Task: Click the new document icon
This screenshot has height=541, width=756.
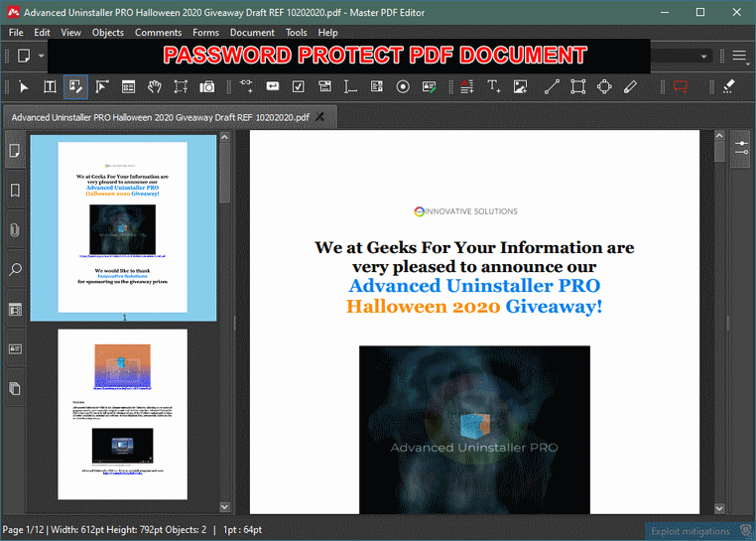Action: click(23, 56)
